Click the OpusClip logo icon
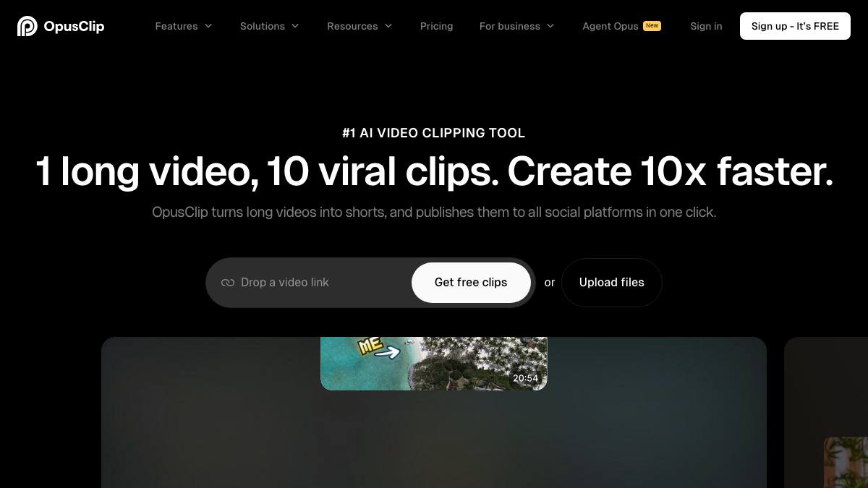Screen dimensions: 868x488 [x=27, y=26]
